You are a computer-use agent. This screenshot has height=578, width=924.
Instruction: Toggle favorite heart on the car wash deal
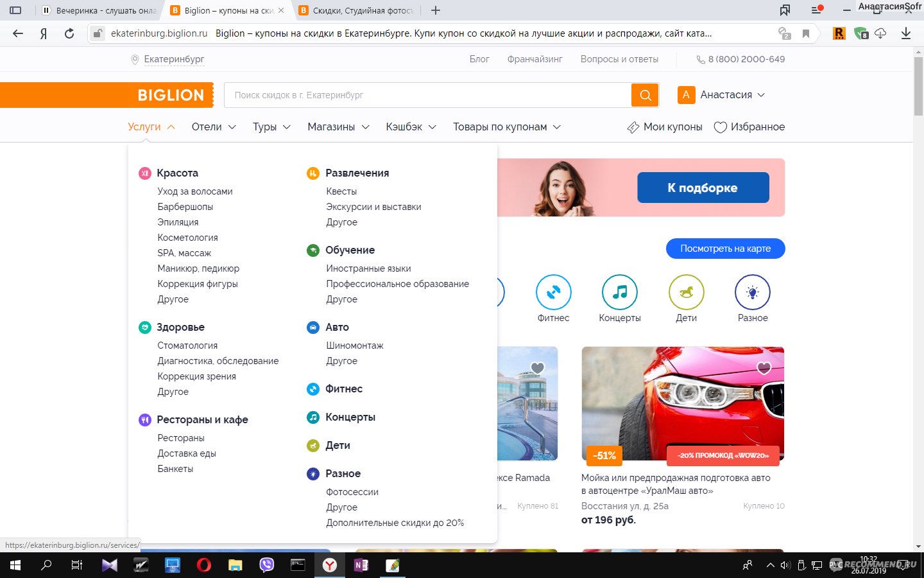764,368
